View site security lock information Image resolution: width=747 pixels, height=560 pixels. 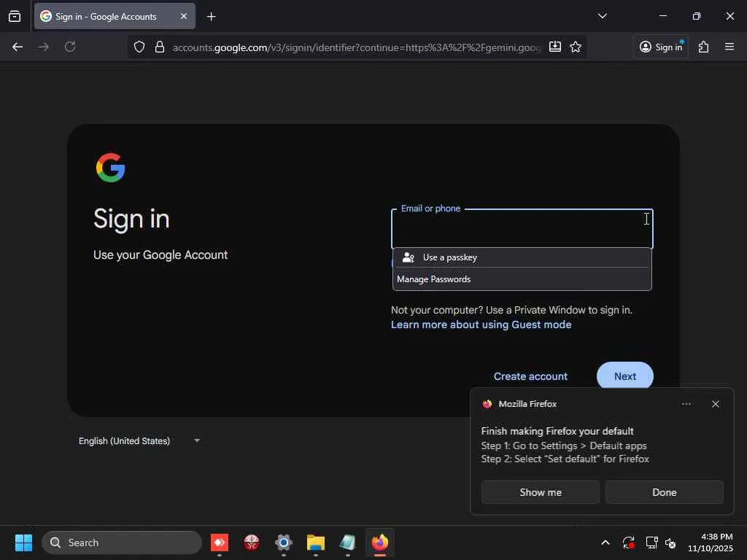(160, 47)
